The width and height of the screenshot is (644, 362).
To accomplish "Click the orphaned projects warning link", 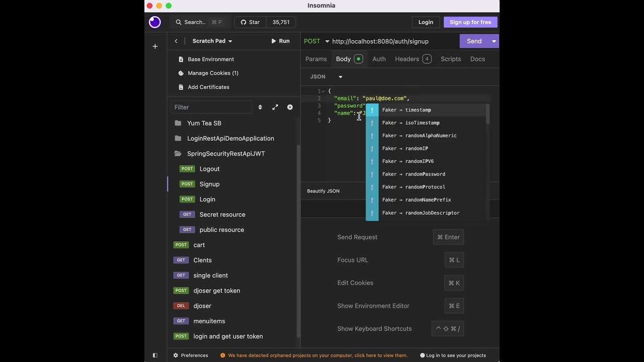I will pos(317,355).
